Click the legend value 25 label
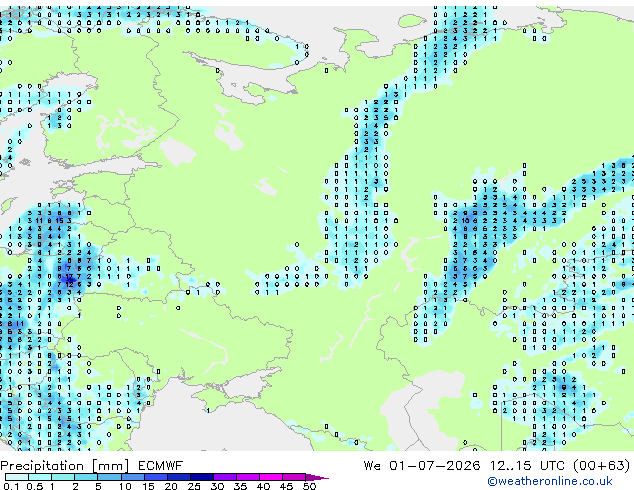This screenshot has height=490, width=634. pos(194,486)
